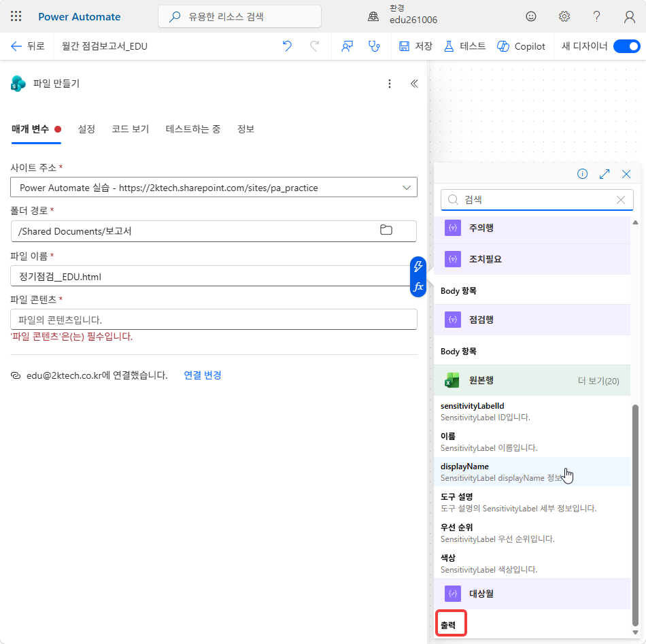Select the 주의행 variable
Screen dimensions: 646x644
(x=532, y=228)
